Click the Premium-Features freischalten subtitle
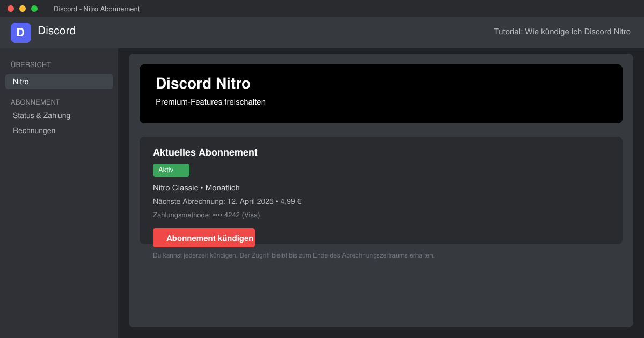This screenshot has height=338, width=644. (210, 102)
